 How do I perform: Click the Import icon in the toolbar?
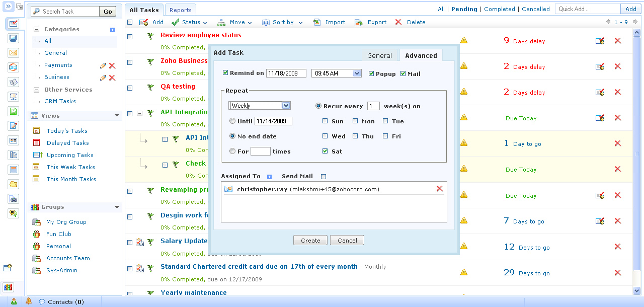point(317,22)
